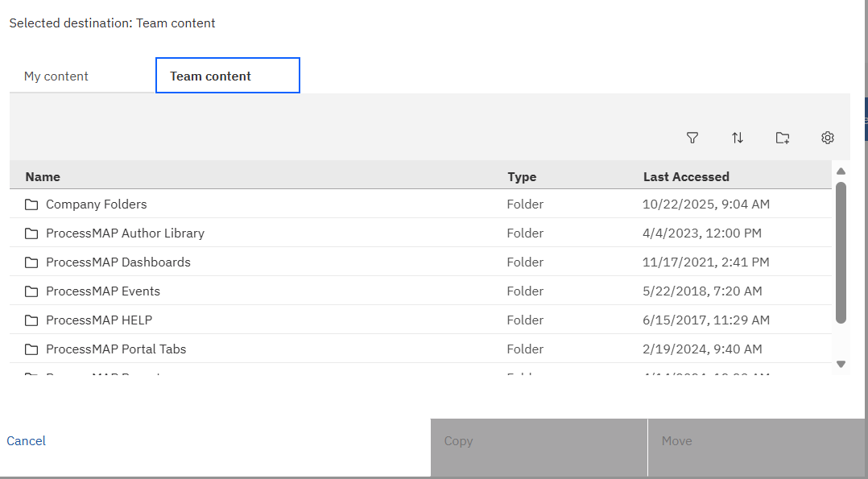Click the Folder type cell for ProcessMAP Events
Screen dimensions: 868x479
pos(525,291)
